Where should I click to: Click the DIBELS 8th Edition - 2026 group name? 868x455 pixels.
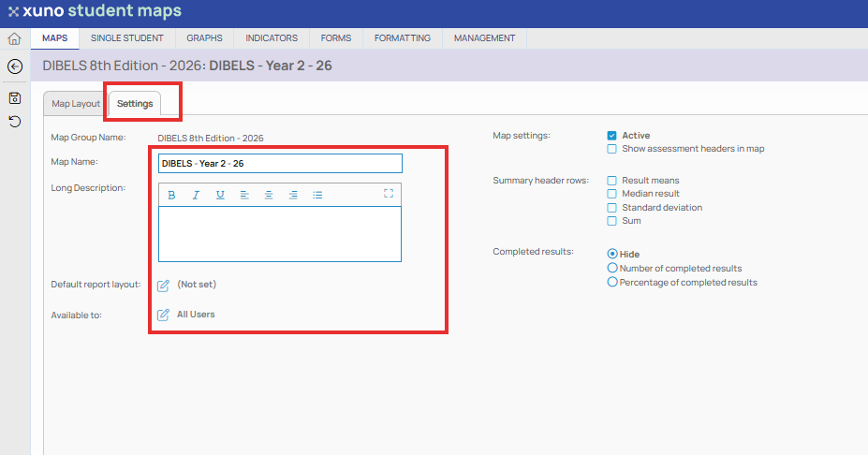(x=211, y=138)
